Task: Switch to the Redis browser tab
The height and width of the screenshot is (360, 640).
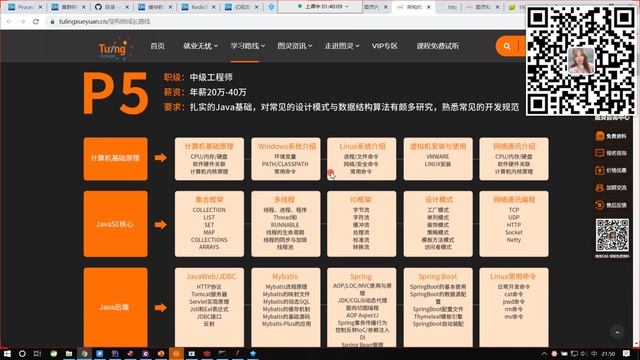Action: (x=198, y=7)
